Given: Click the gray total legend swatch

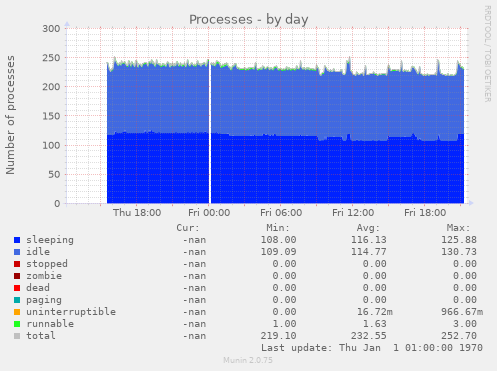Looking at the screenshot, I should 17,336.
